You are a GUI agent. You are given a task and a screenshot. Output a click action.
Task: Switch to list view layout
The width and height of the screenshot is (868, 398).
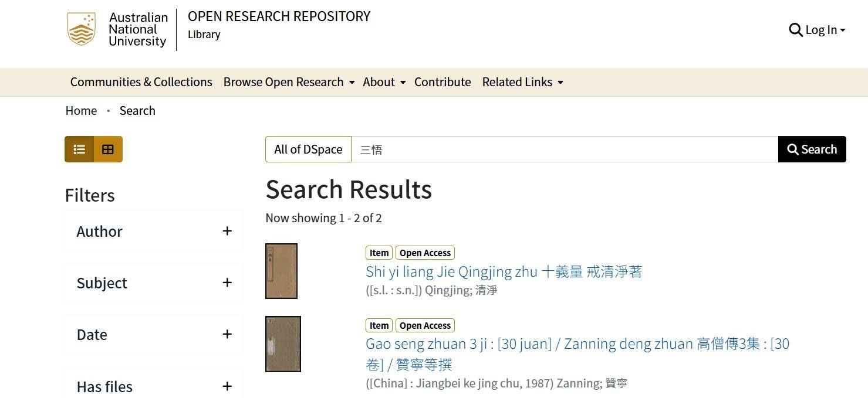tap(79, 149)
